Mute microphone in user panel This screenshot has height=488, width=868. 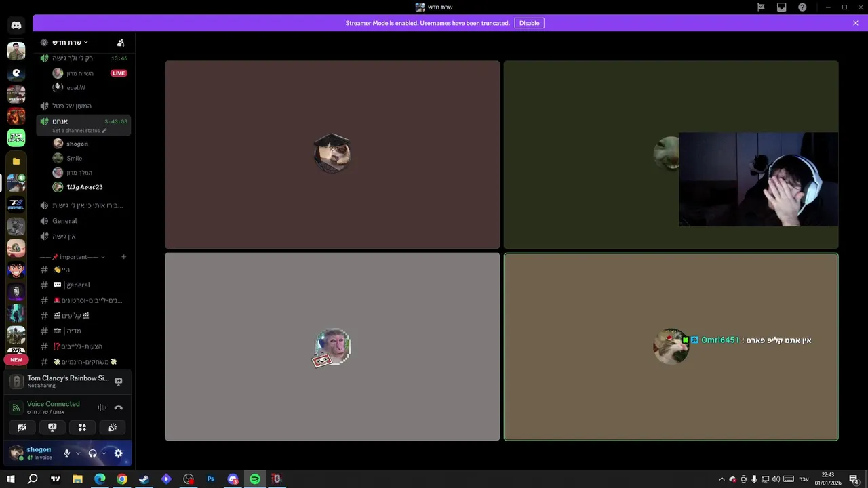point(66,453)
